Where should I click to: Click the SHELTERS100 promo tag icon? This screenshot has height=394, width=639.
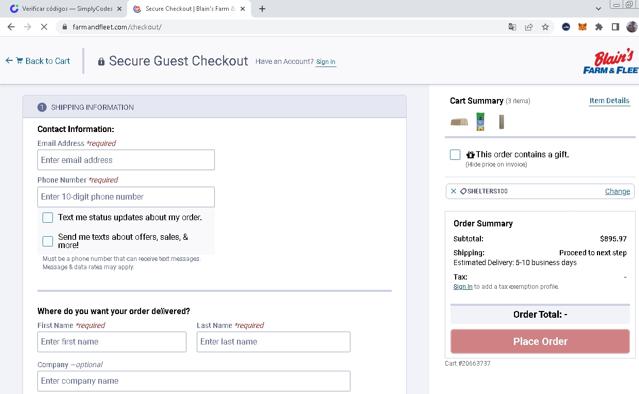click(463, 191)
